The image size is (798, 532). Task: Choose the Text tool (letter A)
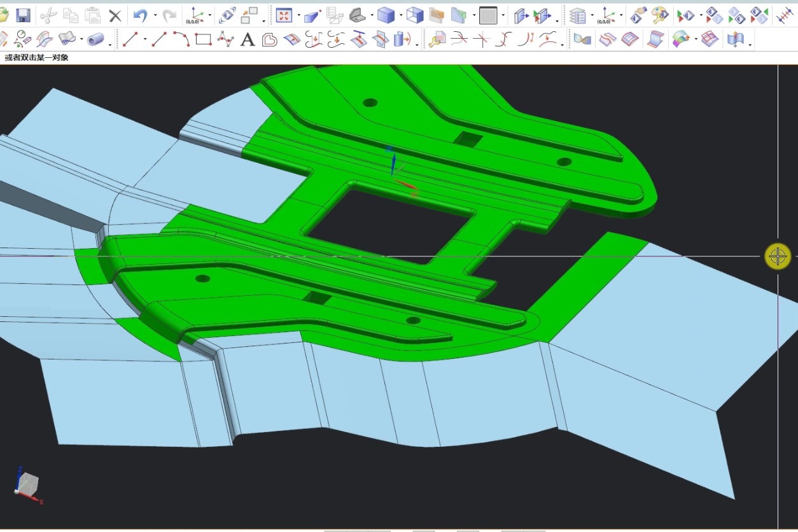248,40
